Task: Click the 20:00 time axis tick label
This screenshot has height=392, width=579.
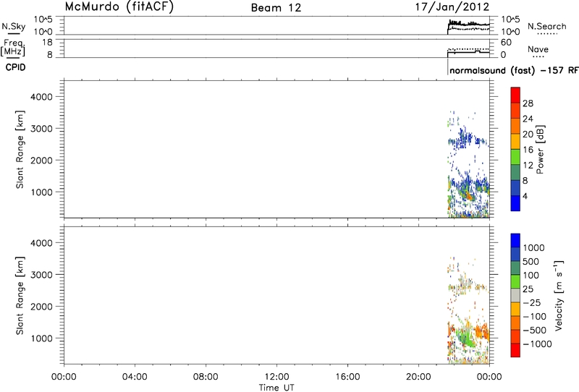Action: click(419, 377)
